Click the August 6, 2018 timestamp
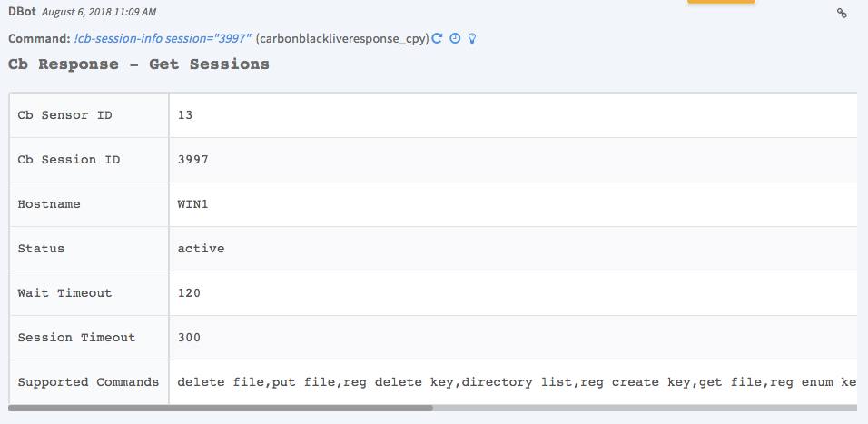This screenshot has height=424, width=868. pyautogui.click(x=98, y=13)
